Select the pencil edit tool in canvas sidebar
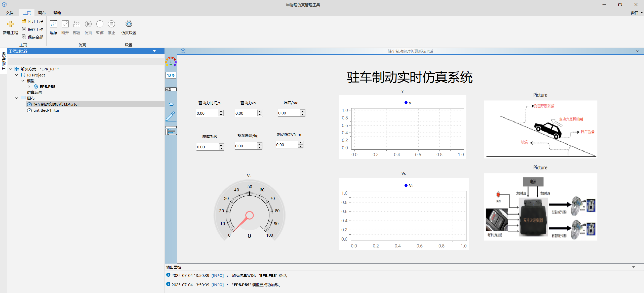644x293 pixels. 171,117
